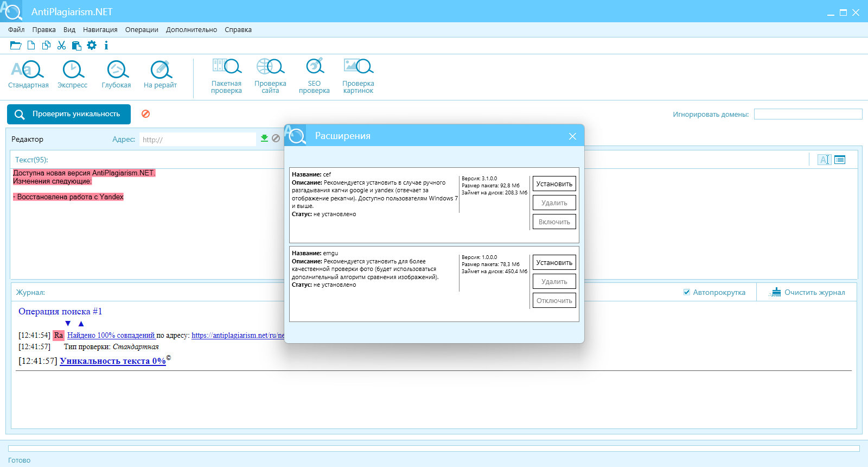The image size is (868, 467).
Task: Click the Проверить уникальность button
Action: [x=69, y=114]
